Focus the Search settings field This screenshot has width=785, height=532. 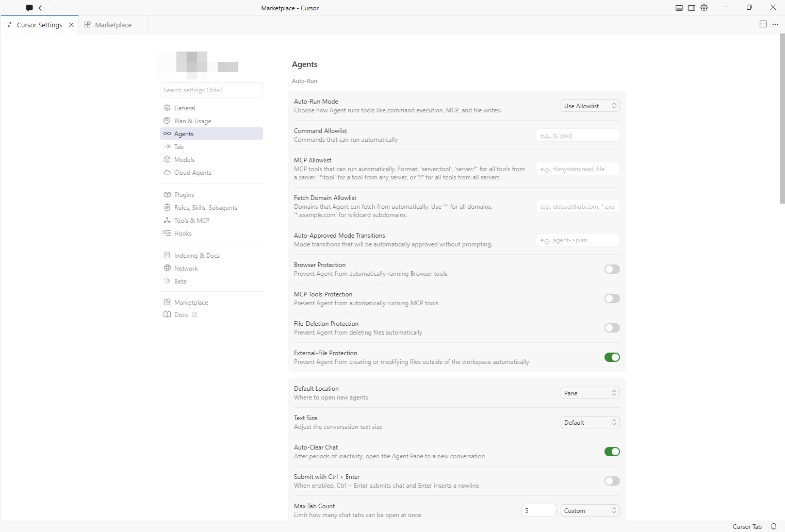tap(211, 90)
